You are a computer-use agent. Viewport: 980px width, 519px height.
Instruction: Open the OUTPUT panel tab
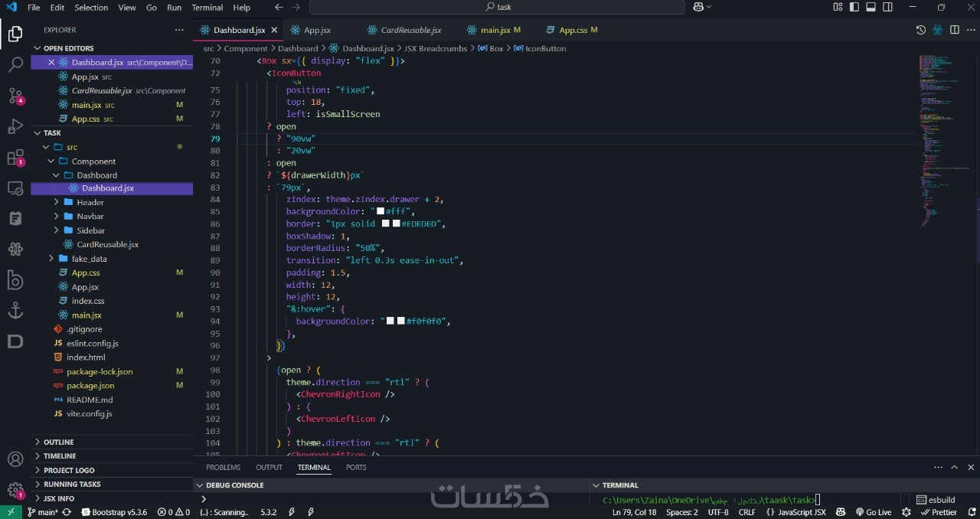pos(269,467)
